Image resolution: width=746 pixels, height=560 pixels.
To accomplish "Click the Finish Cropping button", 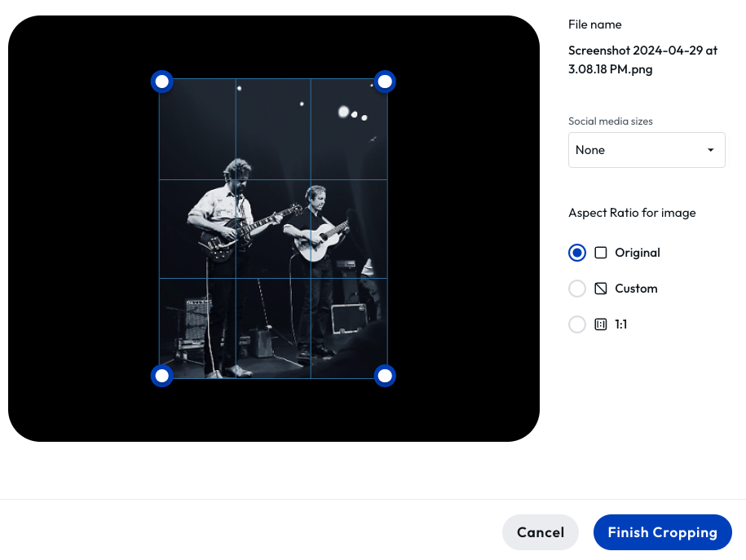I will click(662, 532).
